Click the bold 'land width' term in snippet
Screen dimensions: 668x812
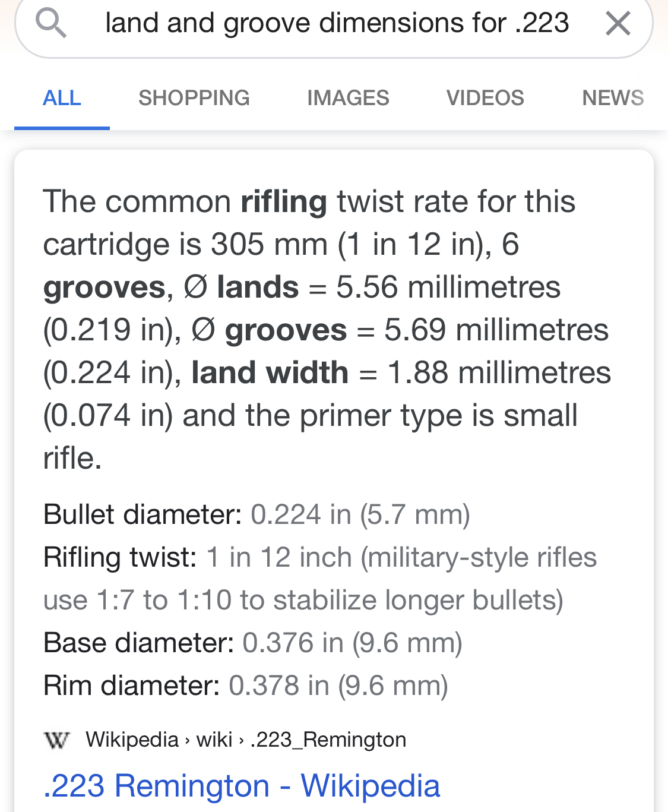click(x=270, y=372)
